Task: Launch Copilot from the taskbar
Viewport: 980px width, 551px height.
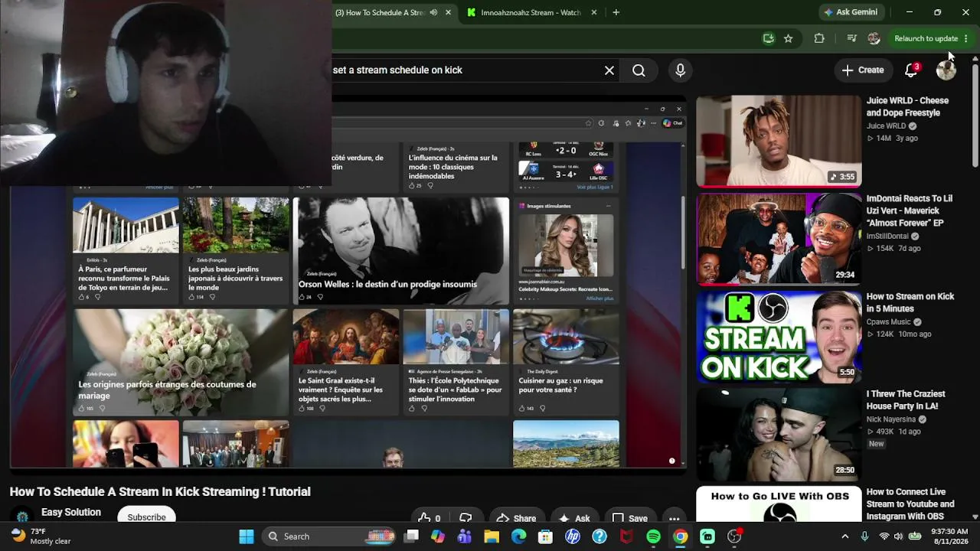Action: (438, 536)
